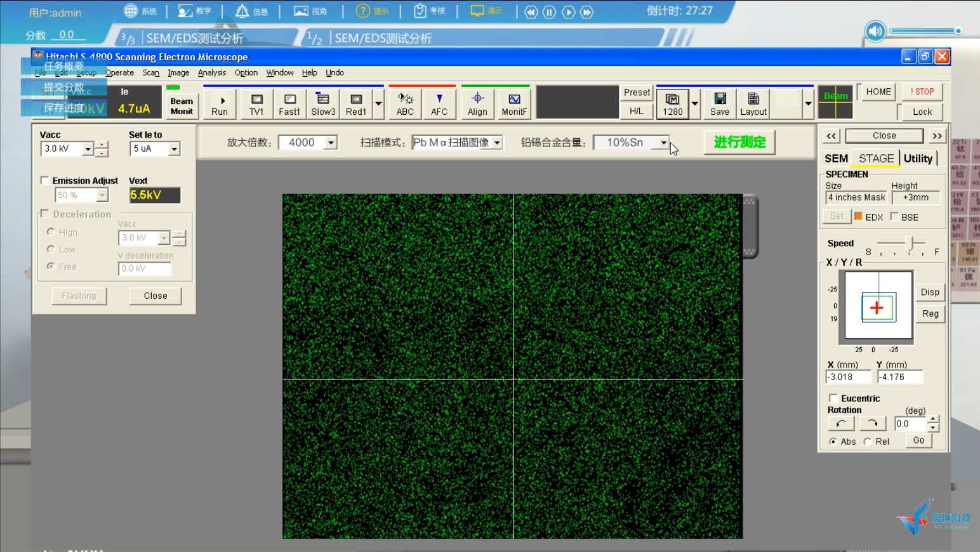Enable the BSE checkbox
Viewport: 980px width, 552px height.
(894, 216)
